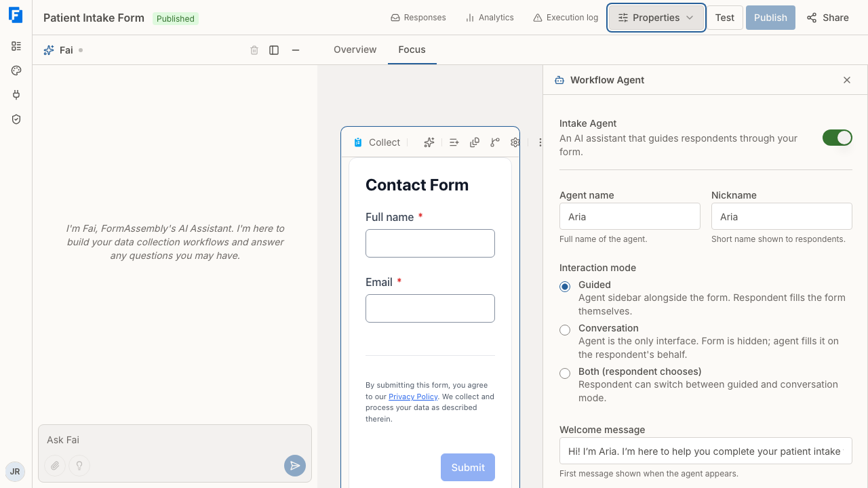Turn off the Intake Agent toggle

(837, 138)
